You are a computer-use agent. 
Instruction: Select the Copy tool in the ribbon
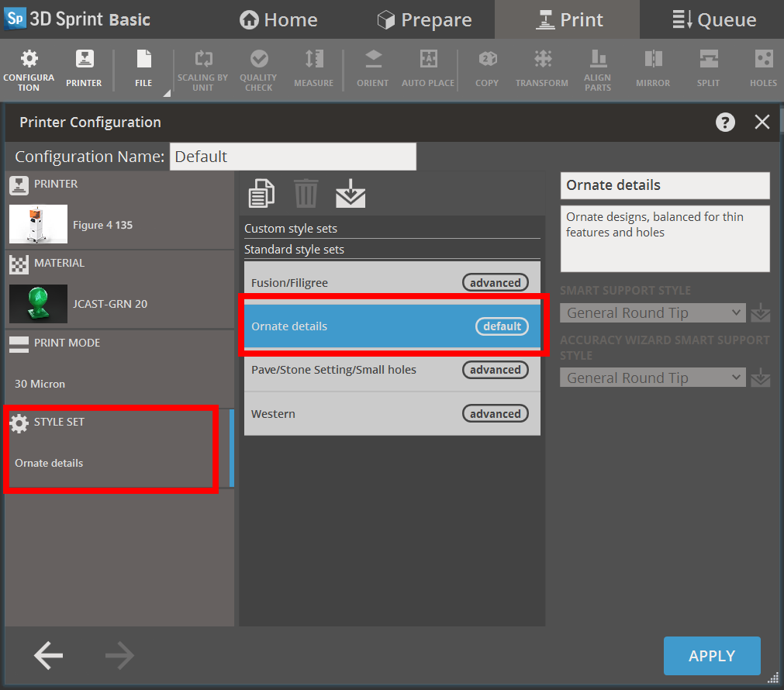486,68
